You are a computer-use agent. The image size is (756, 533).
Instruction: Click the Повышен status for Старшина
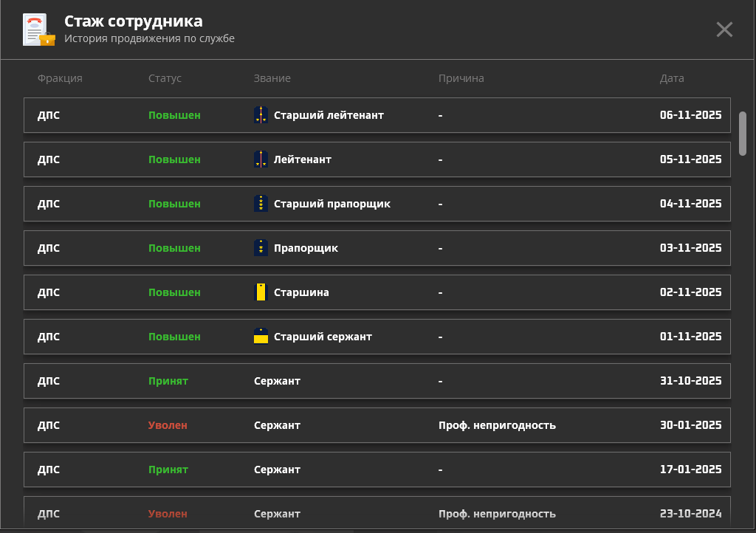coord(174,292)
